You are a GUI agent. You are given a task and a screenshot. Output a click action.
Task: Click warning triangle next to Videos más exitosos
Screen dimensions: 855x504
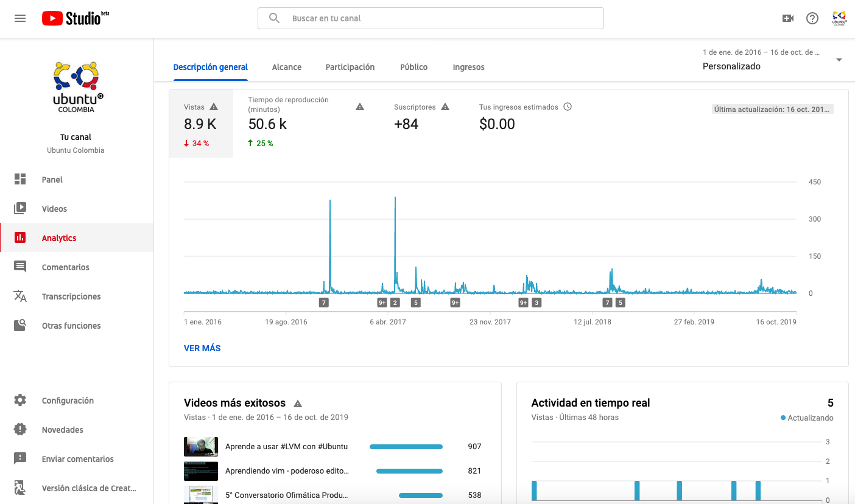coord(298,403)
